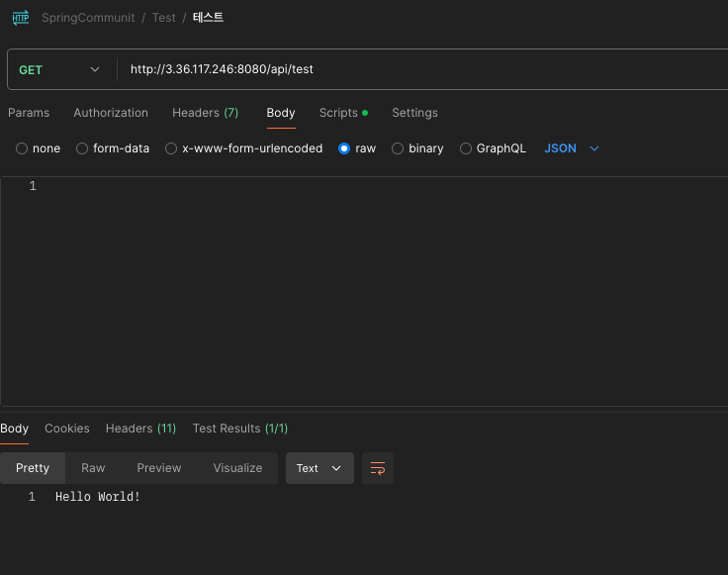Switch response view to Raw
Image resolution: width=728 pixels, height=575 pixels.
[93, 468]
